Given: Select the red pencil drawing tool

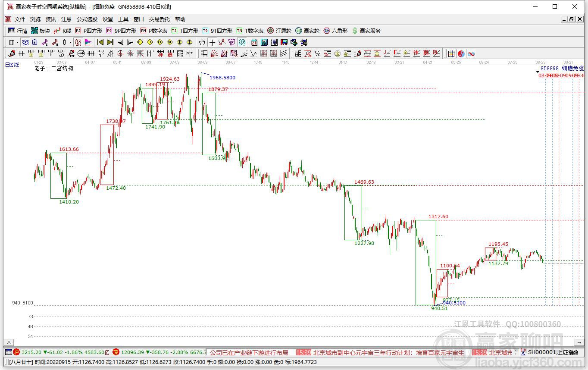Looking at the screenshot, I should pos(11,53).
